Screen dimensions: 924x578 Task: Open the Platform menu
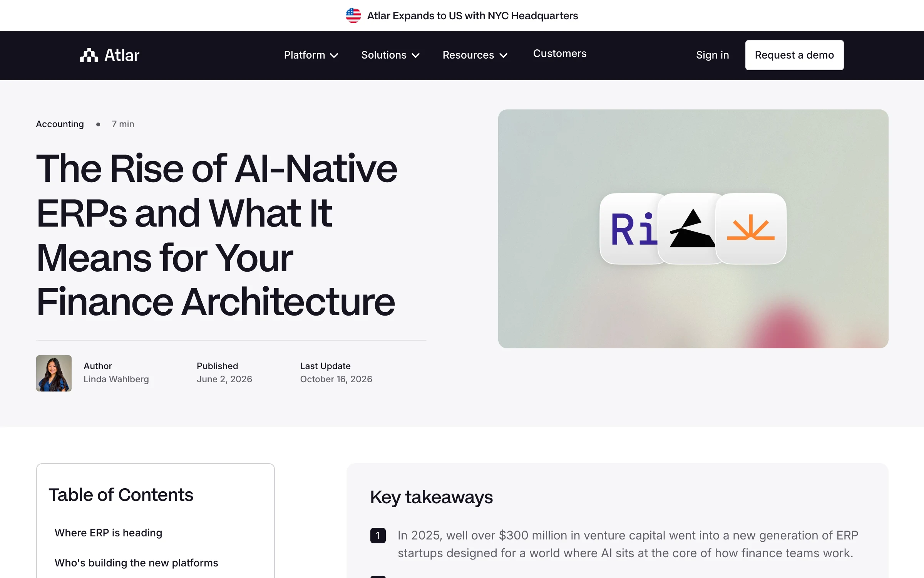coord(311,55)
